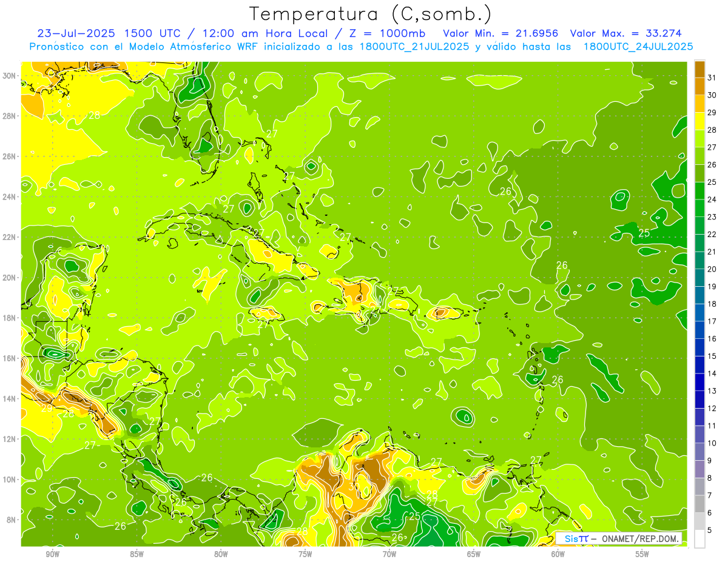Click the 12N latitude axis label
728x562 pixels.
[10, 439]
